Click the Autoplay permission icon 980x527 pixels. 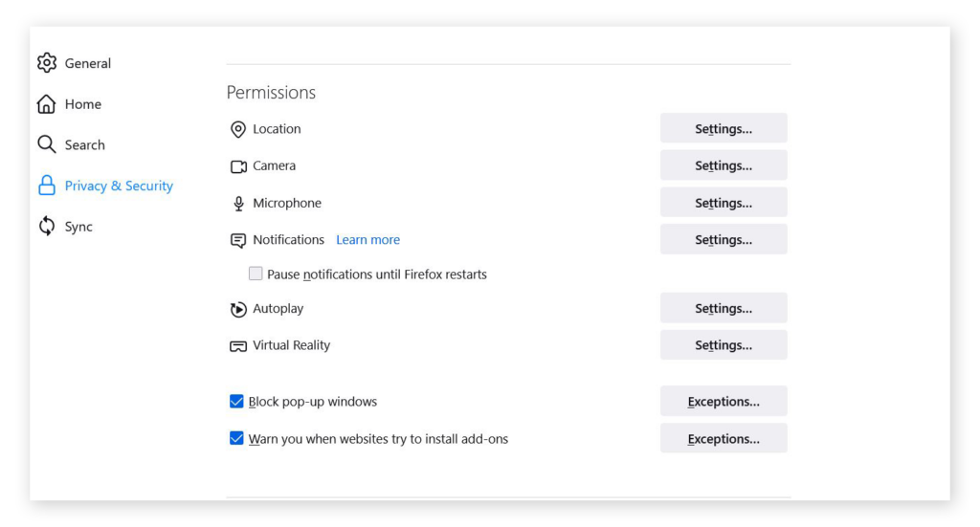point(238,309)
